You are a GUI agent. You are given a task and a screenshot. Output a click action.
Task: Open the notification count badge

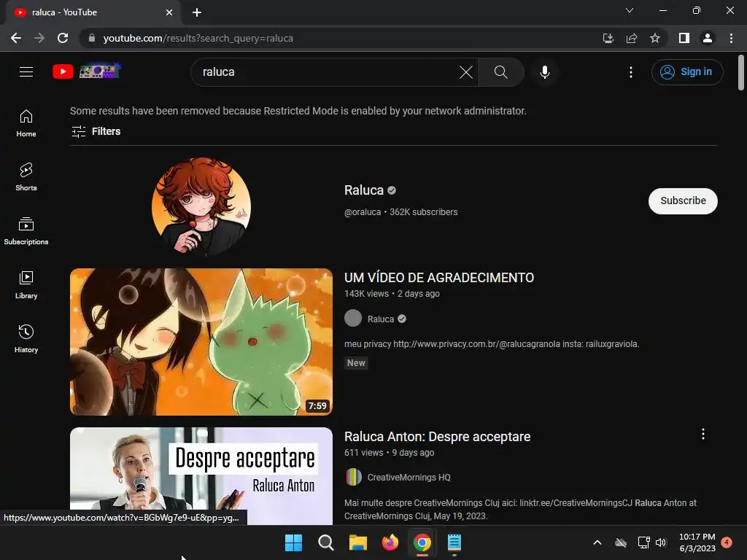click(727, 542)
